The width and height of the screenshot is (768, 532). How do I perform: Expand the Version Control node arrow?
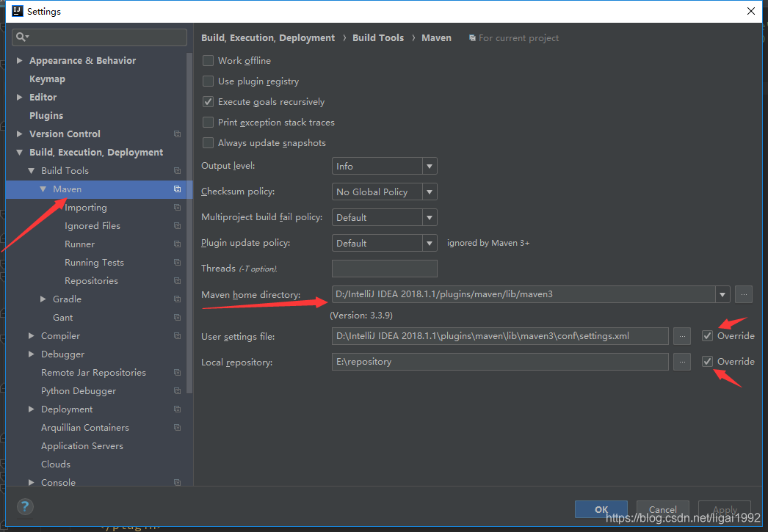coord(20,134)
